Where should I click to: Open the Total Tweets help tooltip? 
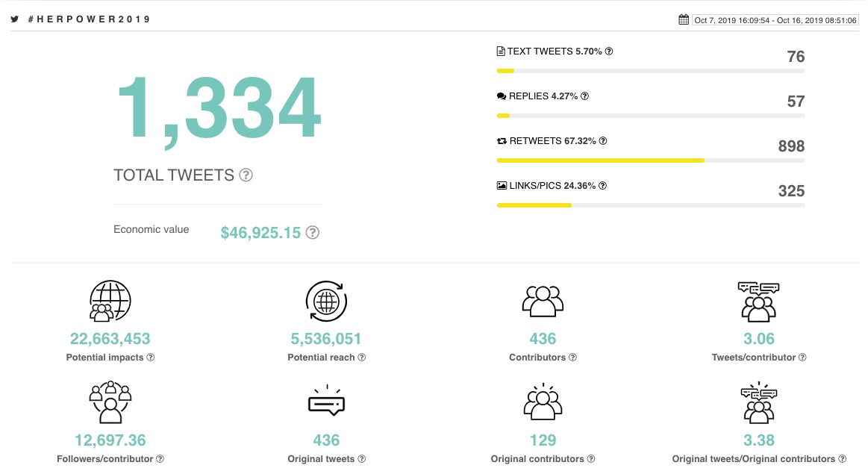pos(246,175)
